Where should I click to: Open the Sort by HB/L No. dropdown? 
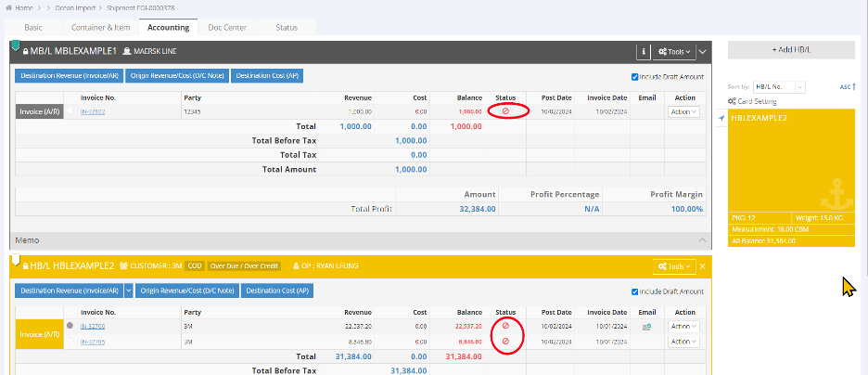(778, 86)
